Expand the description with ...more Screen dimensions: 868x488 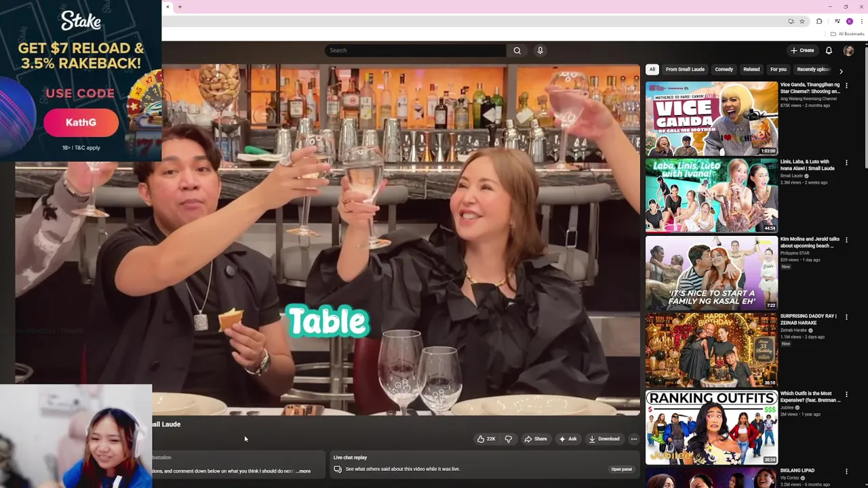pyautogui.click(x=303, y=471)
